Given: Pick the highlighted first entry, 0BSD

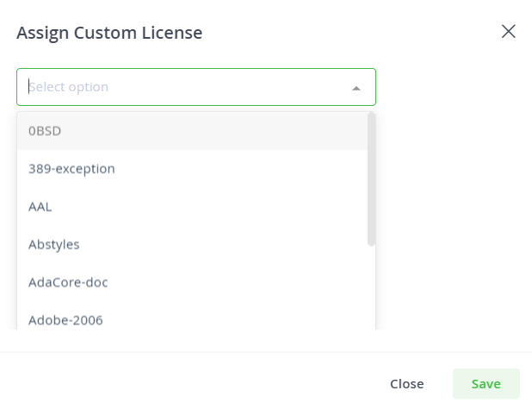Looking at the screenshot, I should tap(192, 131).
